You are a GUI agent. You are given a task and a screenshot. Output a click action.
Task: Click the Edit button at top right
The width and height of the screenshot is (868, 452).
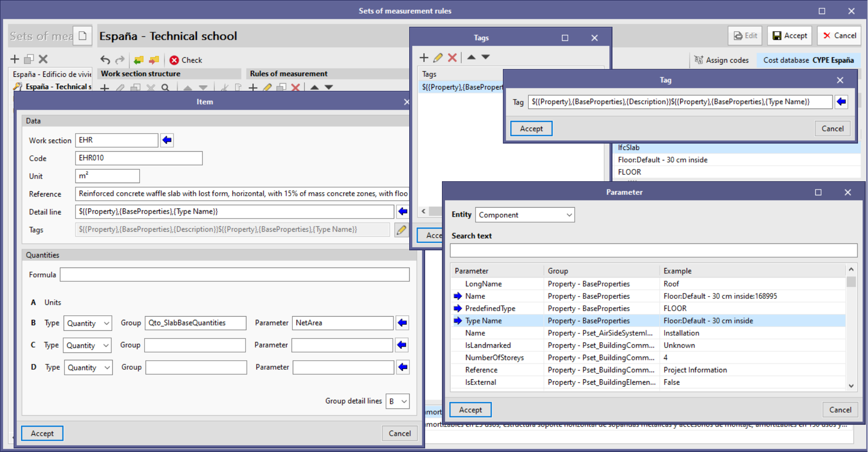tap(746, 35)
